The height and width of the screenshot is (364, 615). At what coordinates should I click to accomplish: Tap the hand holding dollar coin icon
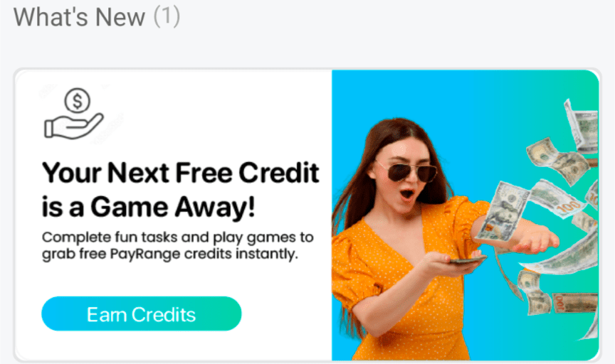pos(74,114)
